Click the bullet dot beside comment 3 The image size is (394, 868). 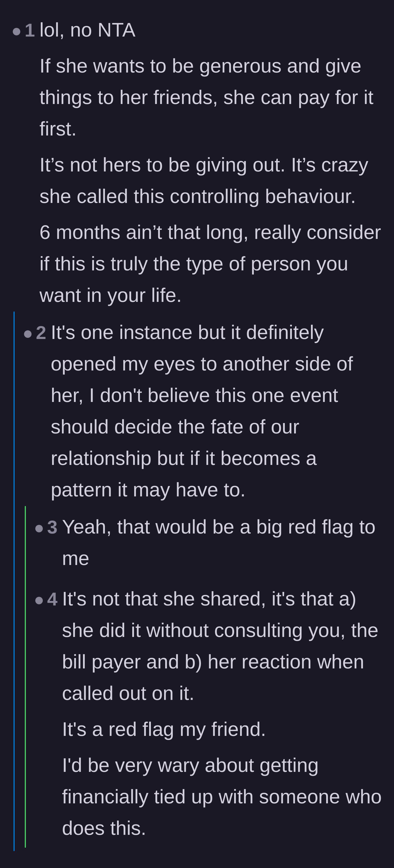pyautogui.click(x=39, y=528)
